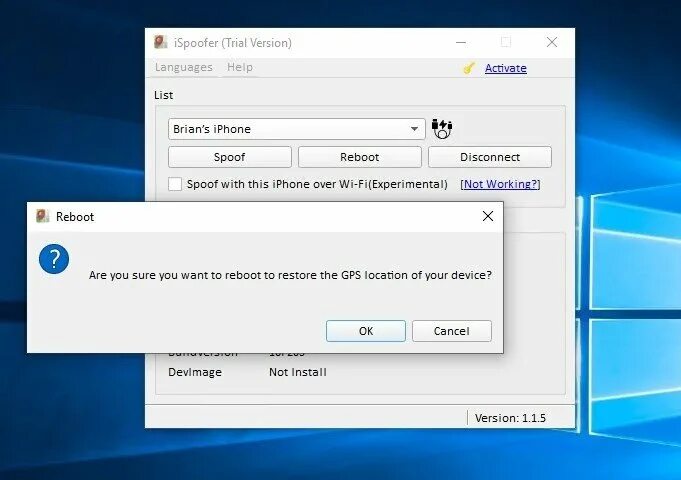Click the Spoof button in iSpoofer
This screenshot has height=480, width=681.
point(230,157)
